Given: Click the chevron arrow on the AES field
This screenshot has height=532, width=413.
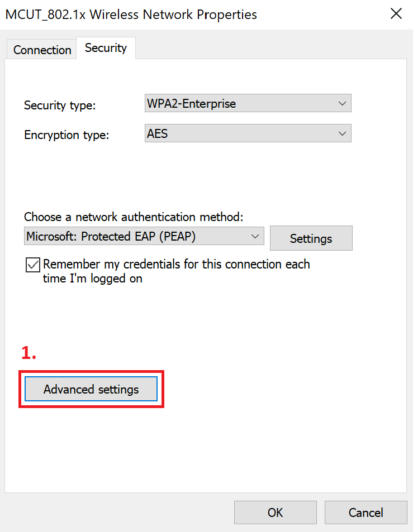Looking at the screenshot, I should pos(343,134).
